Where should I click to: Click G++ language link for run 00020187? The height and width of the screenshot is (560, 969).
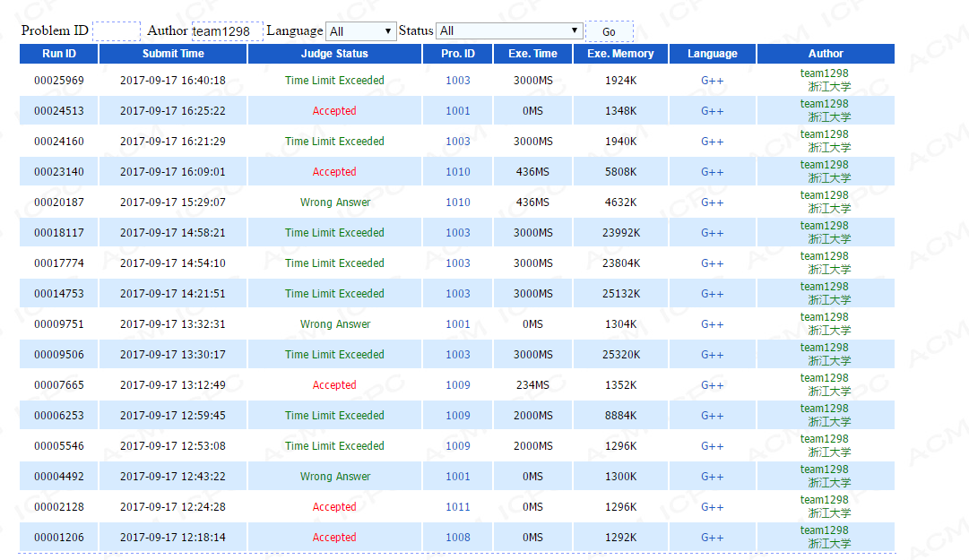click(x=712, y=202)
